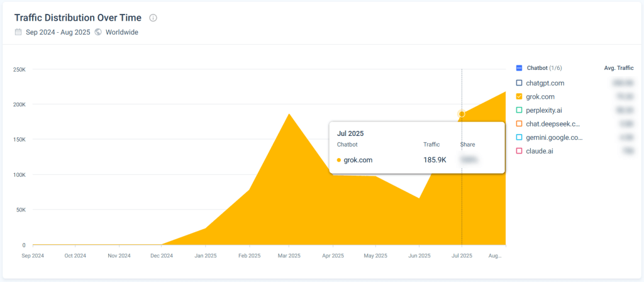Click the Mar 2025 x-axis label
Image resolution: width=644 pixels, height=282 pixels.
point(289,256)
